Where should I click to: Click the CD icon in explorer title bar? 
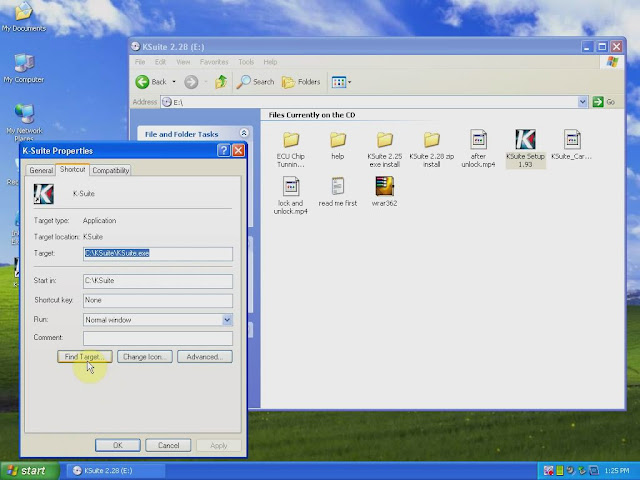[x=135, y=47]
